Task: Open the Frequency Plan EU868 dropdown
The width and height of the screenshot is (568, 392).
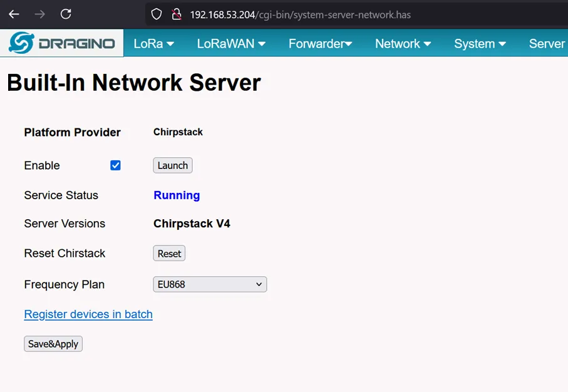Action: [x=210, y=284]
